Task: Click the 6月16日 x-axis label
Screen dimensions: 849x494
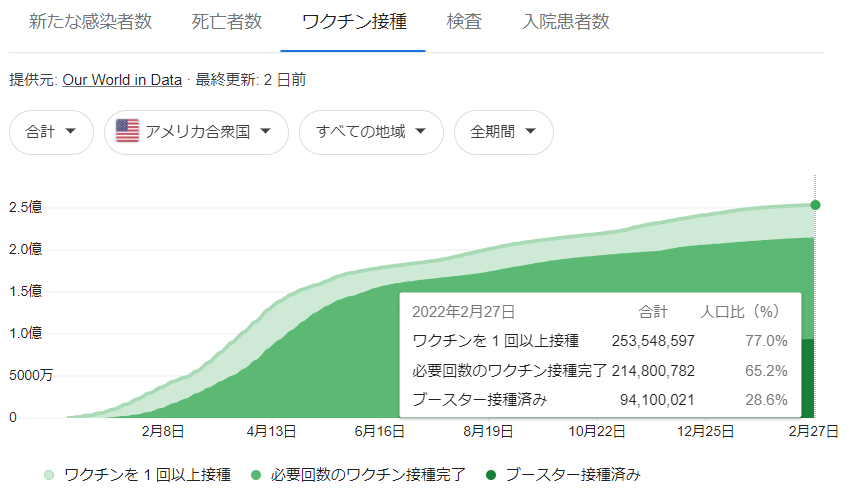Action: pos(380,432)
